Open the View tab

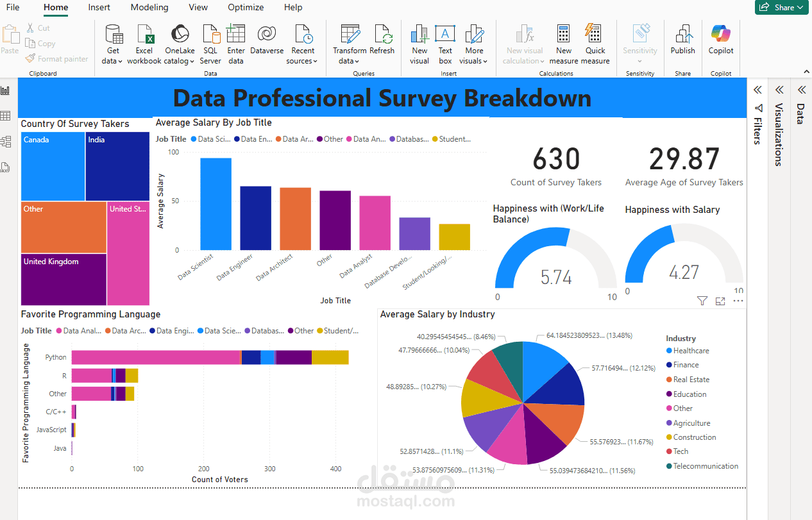coord(198,8)
